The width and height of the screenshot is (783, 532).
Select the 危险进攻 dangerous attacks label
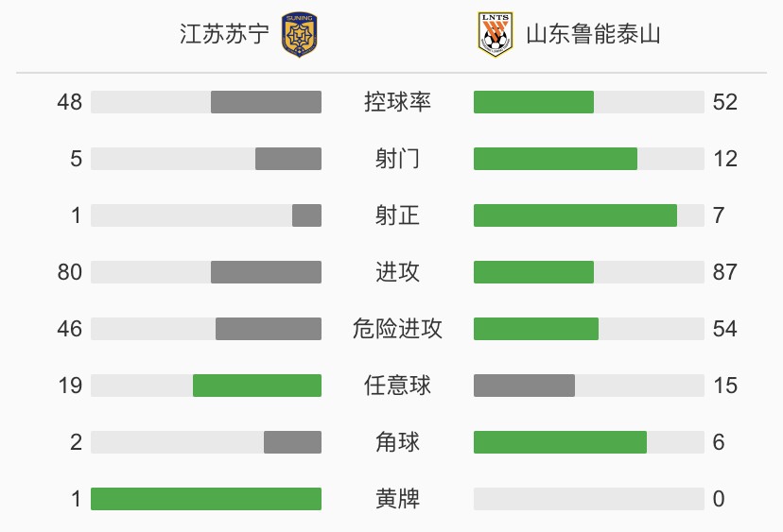click(x=397, y=329)
